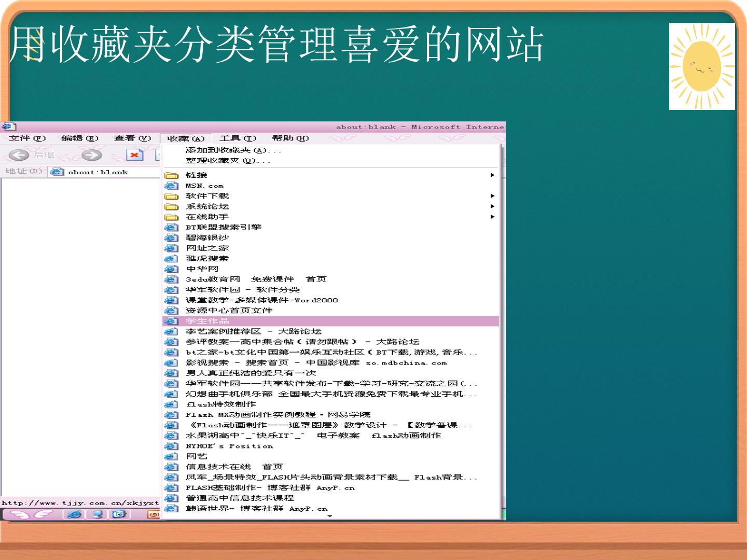Expand the 软件下载 submenu arrow
The image size is (747, 560).
[492, 196]
